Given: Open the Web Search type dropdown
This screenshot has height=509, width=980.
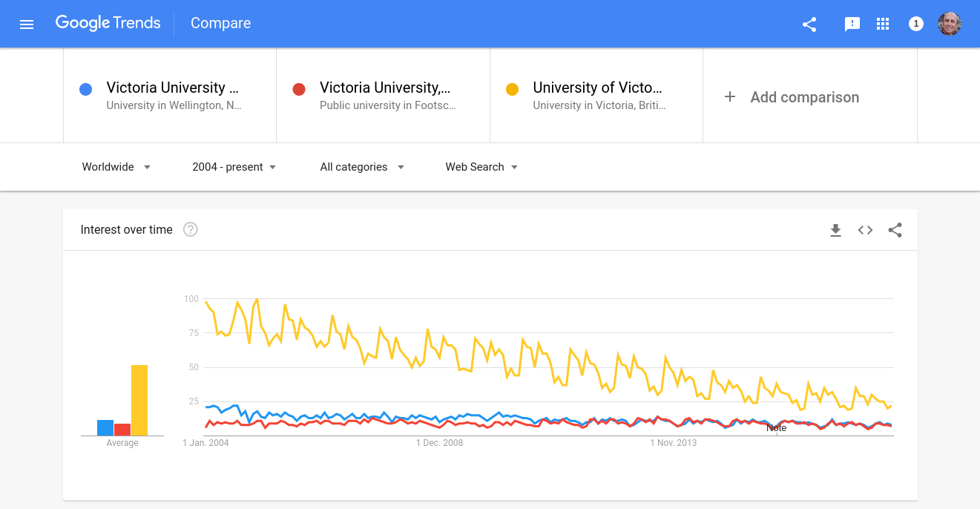Looking at the screenshot, I should [481, 167].
